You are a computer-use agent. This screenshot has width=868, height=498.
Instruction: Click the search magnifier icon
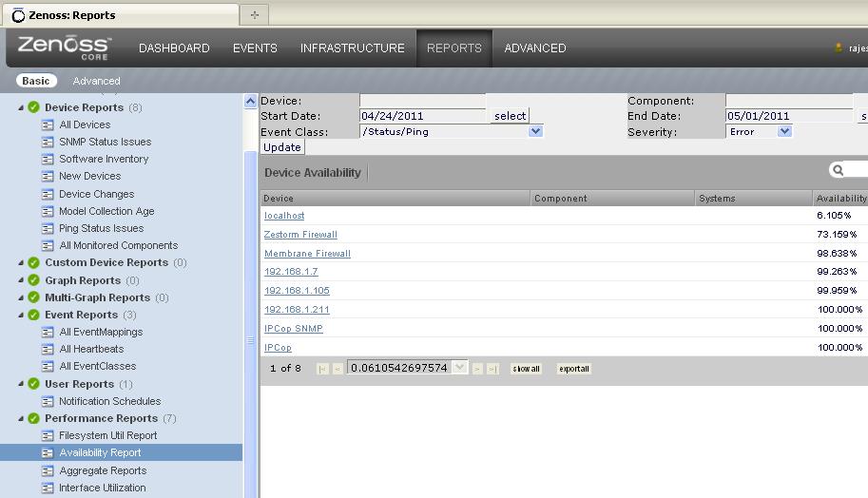tap(838, 170)
